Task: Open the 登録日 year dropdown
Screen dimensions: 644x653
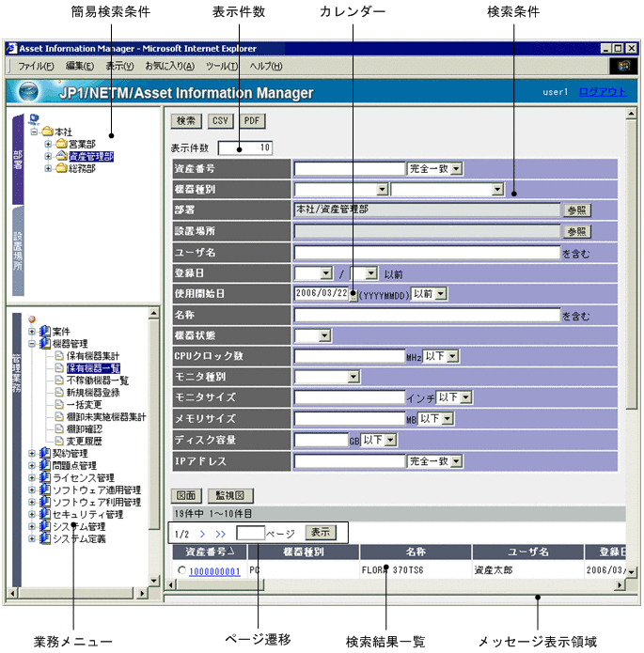Action: pyautogui.click(x=326, y=273)
